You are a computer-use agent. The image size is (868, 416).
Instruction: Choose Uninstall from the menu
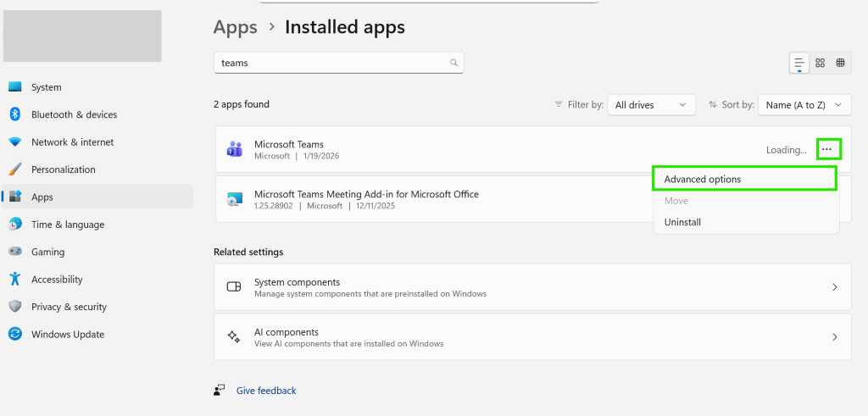click(682, 222)
